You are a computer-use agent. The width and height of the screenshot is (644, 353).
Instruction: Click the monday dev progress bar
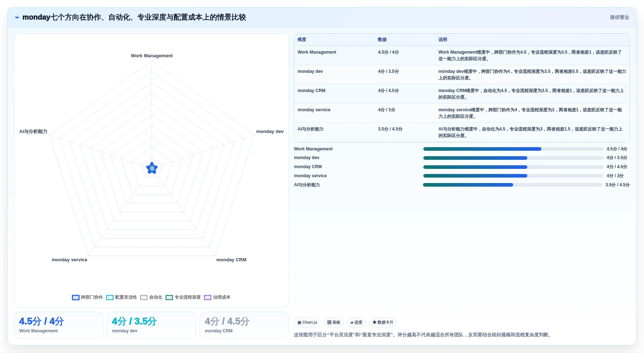(514, 158)
